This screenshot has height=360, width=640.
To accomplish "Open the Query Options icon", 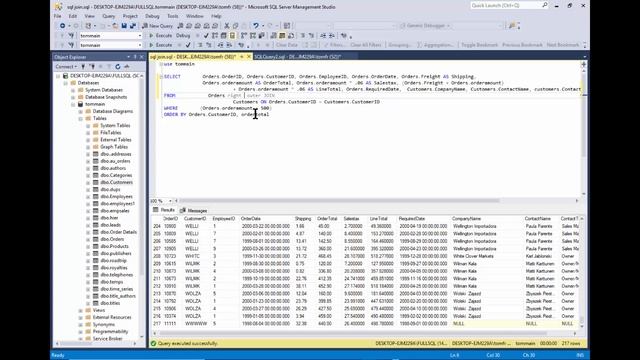I will point(224,36).
